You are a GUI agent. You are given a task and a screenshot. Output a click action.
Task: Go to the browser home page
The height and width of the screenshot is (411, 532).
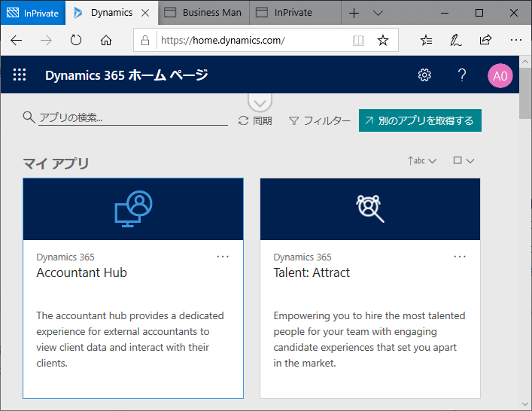[x=106, y=41]
